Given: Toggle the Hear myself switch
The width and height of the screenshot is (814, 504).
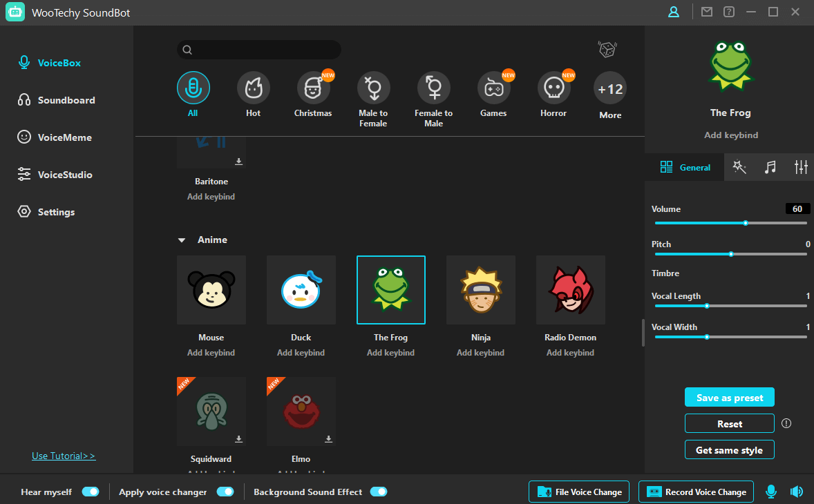Looking at the screenshot, I should [91, 492].
